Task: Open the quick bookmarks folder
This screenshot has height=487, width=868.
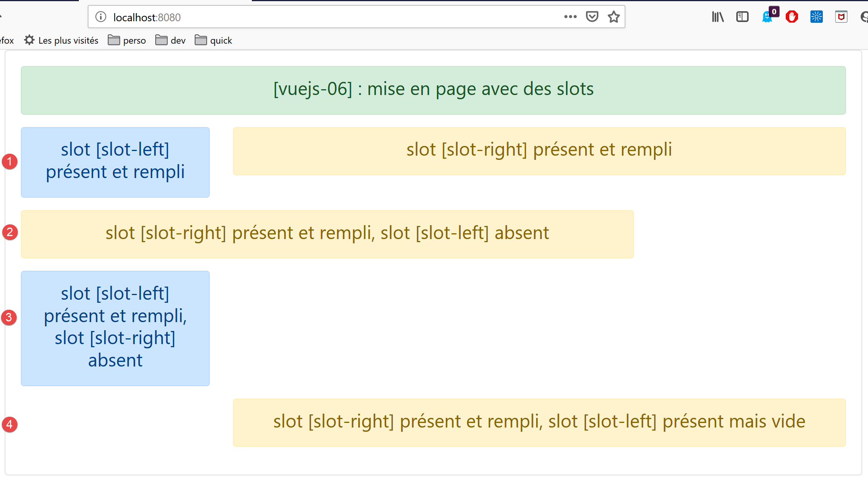Action: (x=213, y=40)
